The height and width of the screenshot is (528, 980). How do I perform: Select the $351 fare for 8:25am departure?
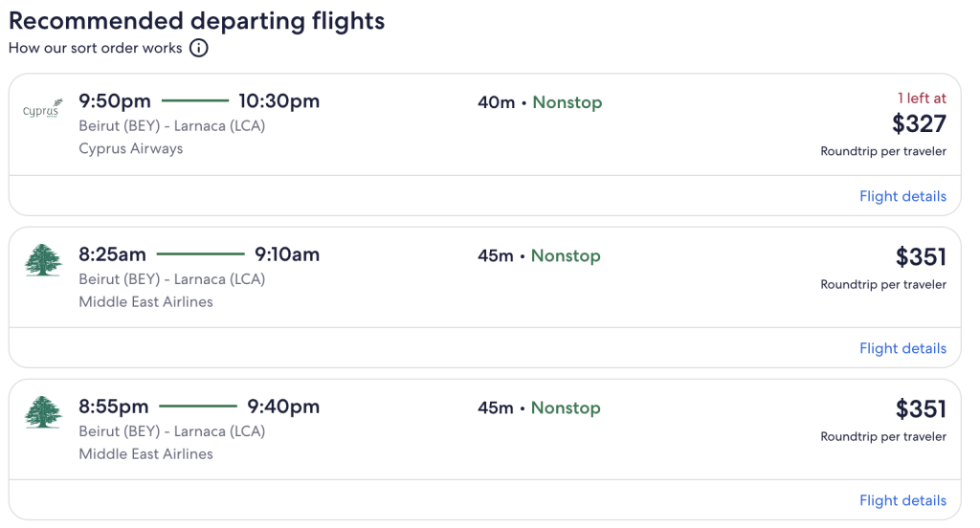click(921, 256)
